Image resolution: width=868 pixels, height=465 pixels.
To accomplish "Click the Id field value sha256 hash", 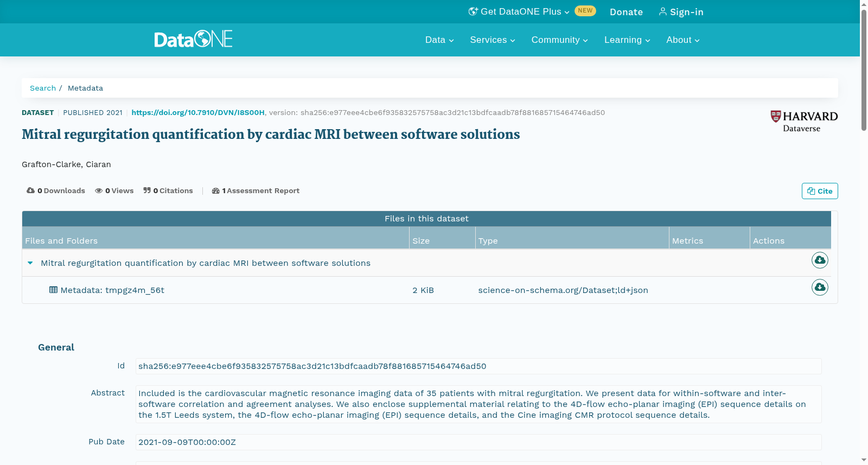I will [478, 366].
